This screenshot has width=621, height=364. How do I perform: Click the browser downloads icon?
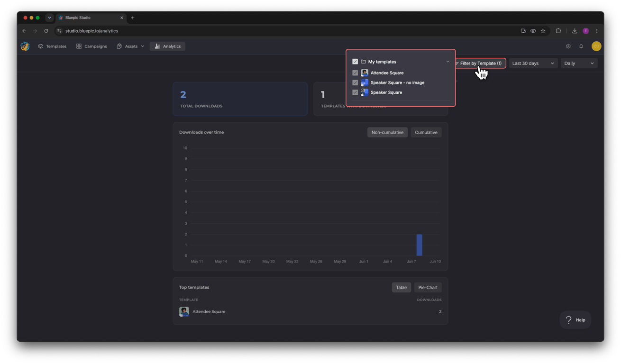(575, 31)
